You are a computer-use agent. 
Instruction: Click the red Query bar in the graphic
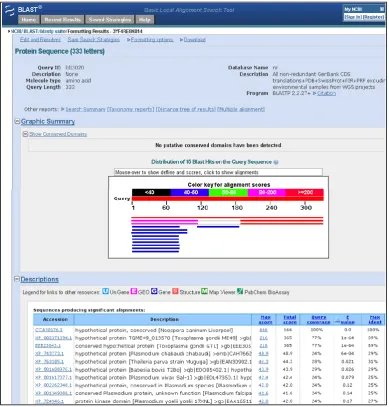click(228, 199)
